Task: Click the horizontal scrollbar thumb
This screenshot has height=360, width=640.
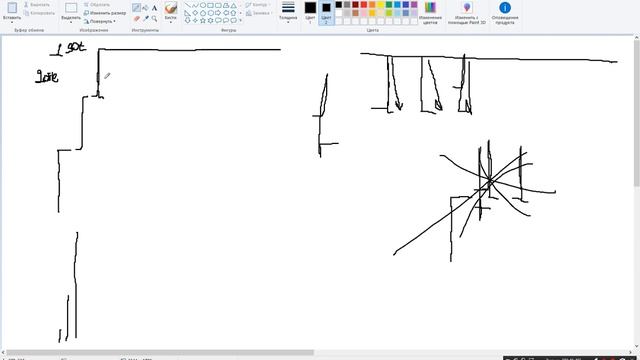Action: click(160, 353)
